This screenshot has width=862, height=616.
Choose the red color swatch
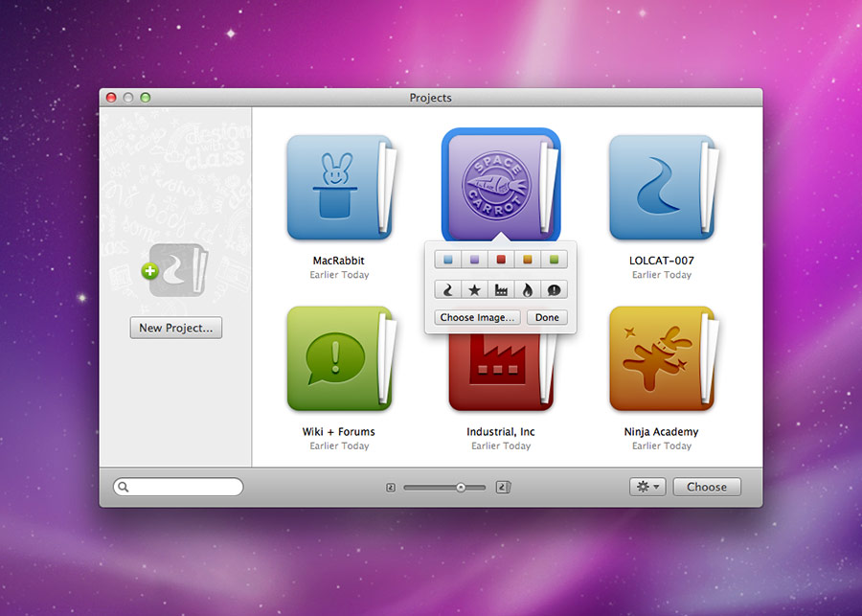(501, 259)
